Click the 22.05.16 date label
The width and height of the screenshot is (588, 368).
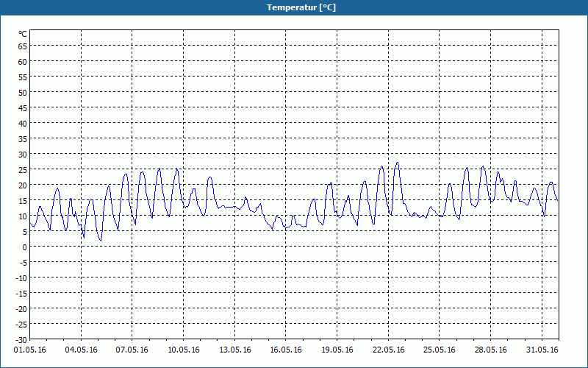pos(389,350)
